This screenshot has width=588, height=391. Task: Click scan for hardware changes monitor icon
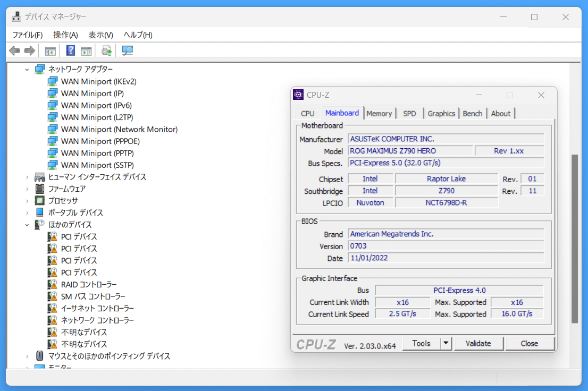(x=128, y=50)
